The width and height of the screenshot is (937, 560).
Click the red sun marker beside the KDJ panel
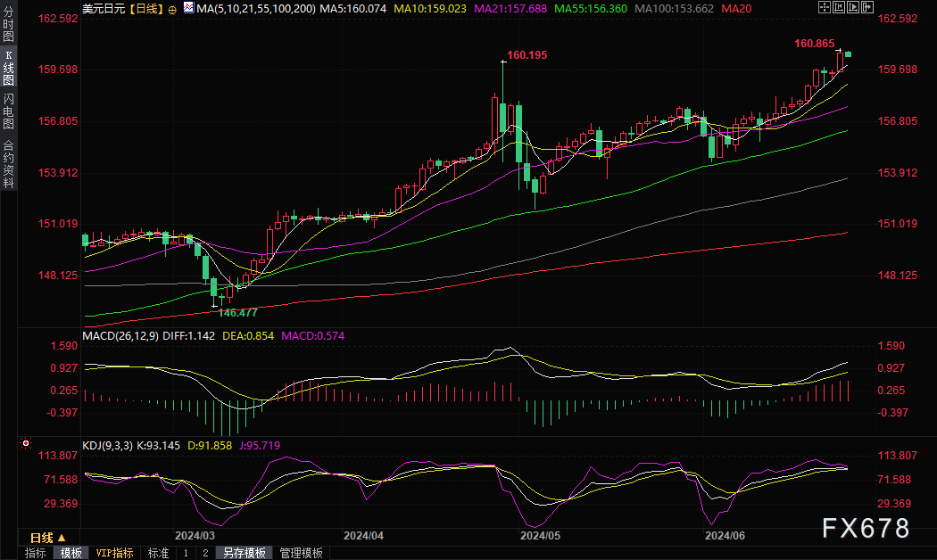pos(25,443)
